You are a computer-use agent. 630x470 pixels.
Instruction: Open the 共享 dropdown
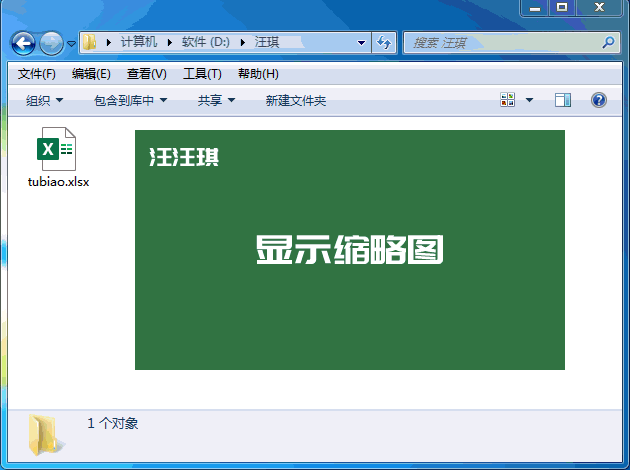pos(216,100)
